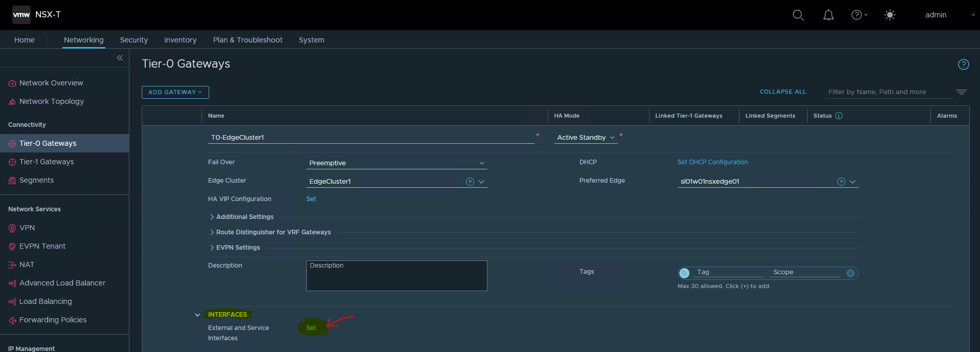
Task: Click the Name column header
Action: (216, 116)
